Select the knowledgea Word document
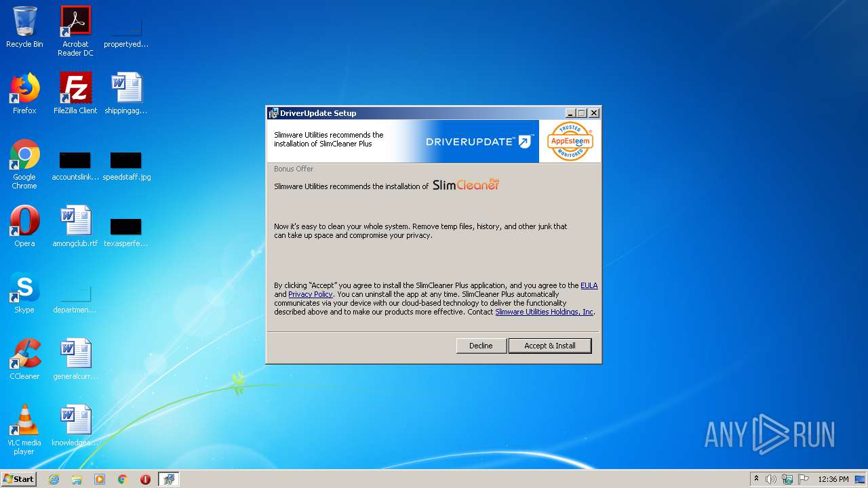Screen dimensions: 868x488 (75, 426)
